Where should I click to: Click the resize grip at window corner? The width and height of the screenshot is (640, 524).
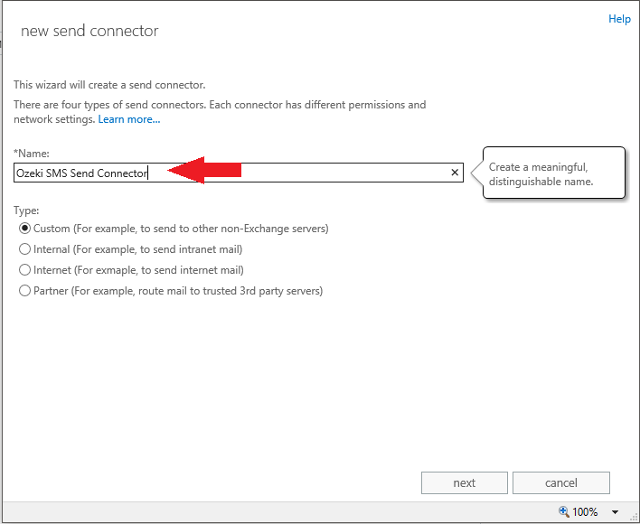tap(635, 519)
